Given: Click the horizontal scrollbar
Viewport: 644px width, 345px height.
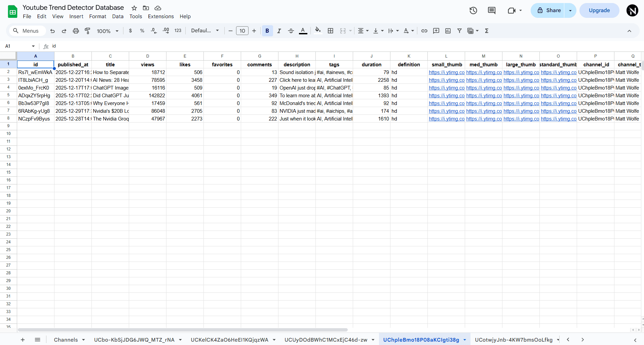Looking at the screenshot, I should pos(183,330).
